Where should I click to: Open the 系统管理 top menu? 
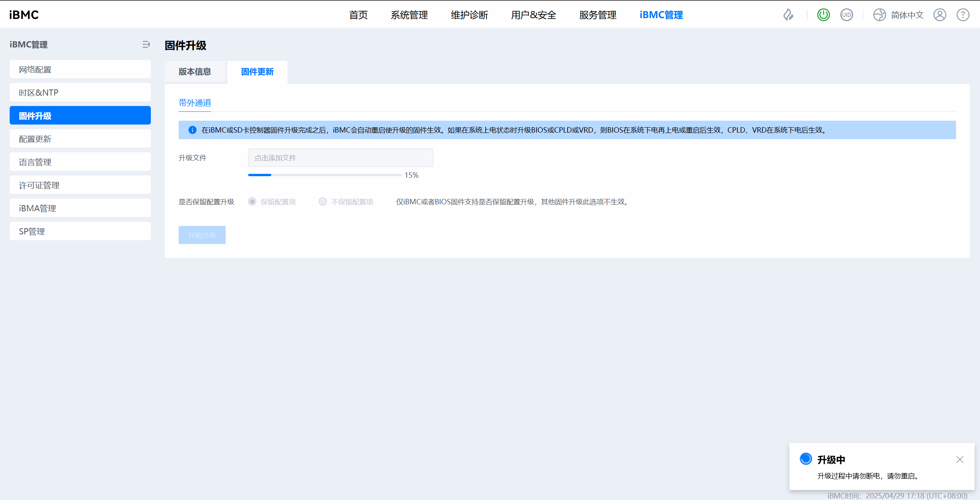(409, 15)
